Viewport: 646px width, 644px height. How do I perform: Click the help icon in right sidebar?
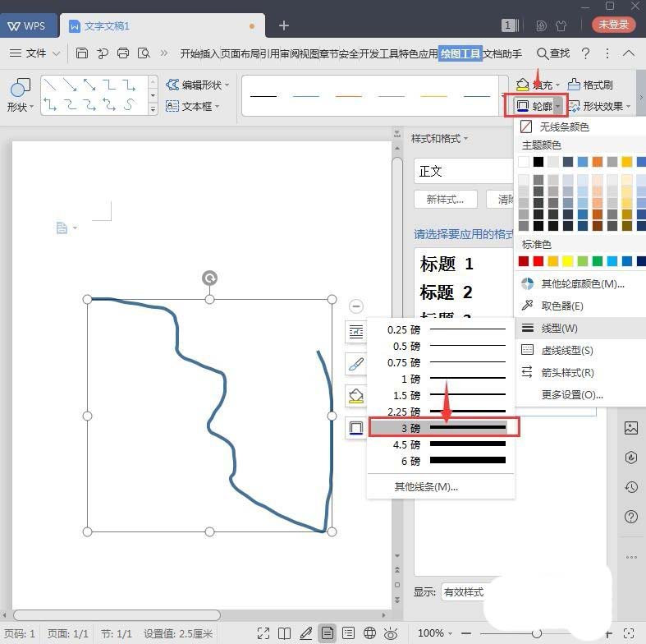point(630,517)
